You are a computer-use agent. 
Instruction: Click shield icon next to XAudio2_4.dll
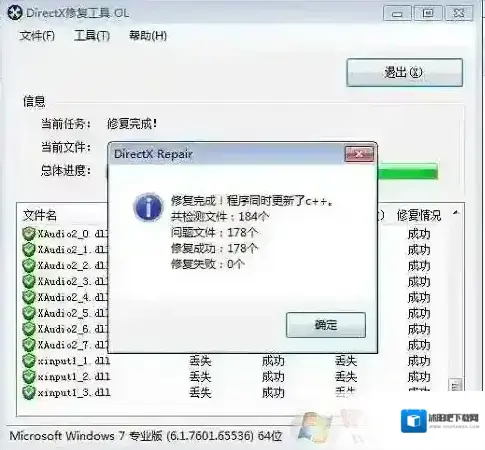[29, 297]
